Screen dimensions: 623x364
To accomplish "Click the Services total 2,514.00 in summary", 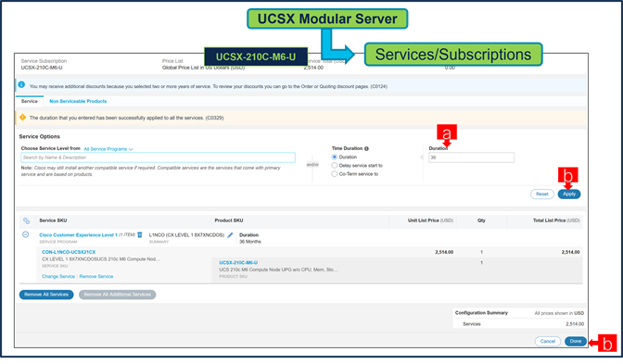I will pyautogui.click(x=575, y=324).
